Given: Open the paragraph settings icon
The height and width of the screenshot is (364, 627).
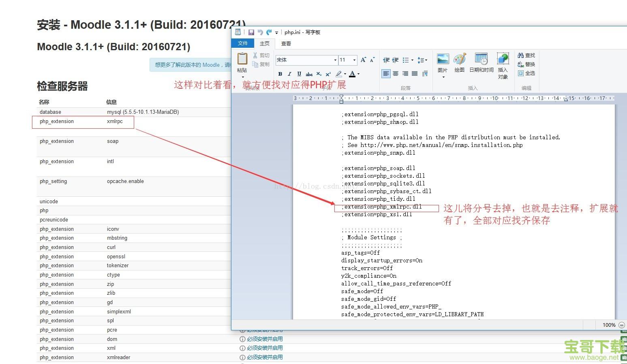Looking at the screenshot, I should tap(425, 73).
